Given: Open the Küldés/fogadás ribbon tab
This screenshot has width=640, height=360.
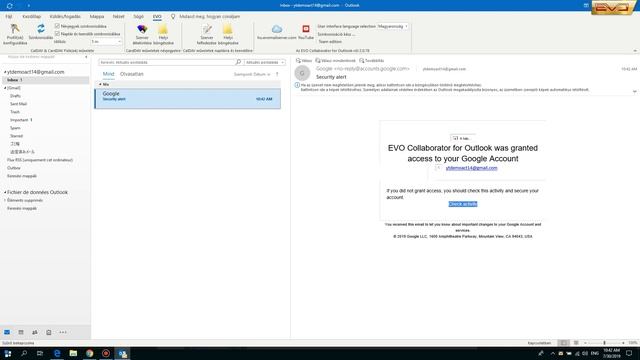Looking at the screenshot, I should 65,16.
